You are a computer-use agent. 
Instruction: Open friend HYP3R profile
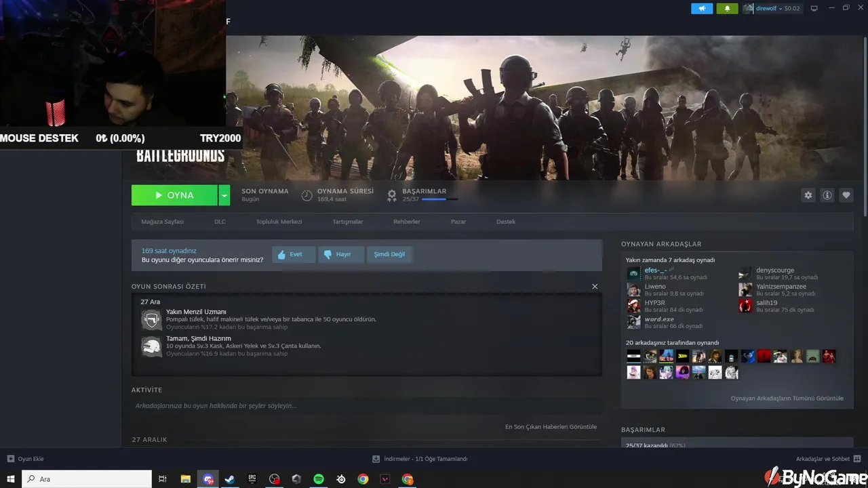point(654,303)
